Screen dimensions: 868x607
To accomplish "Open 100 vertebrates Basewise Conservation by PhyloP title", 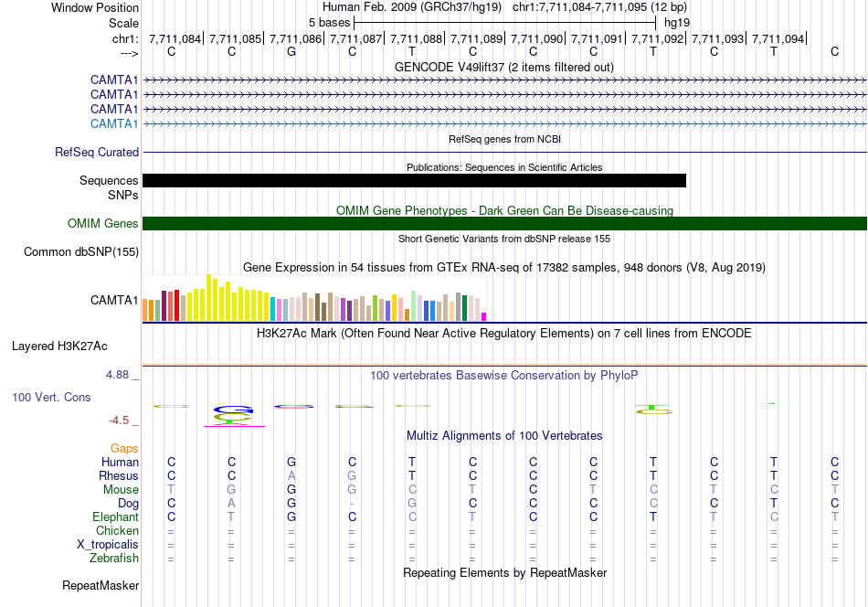I will [504, 376].
